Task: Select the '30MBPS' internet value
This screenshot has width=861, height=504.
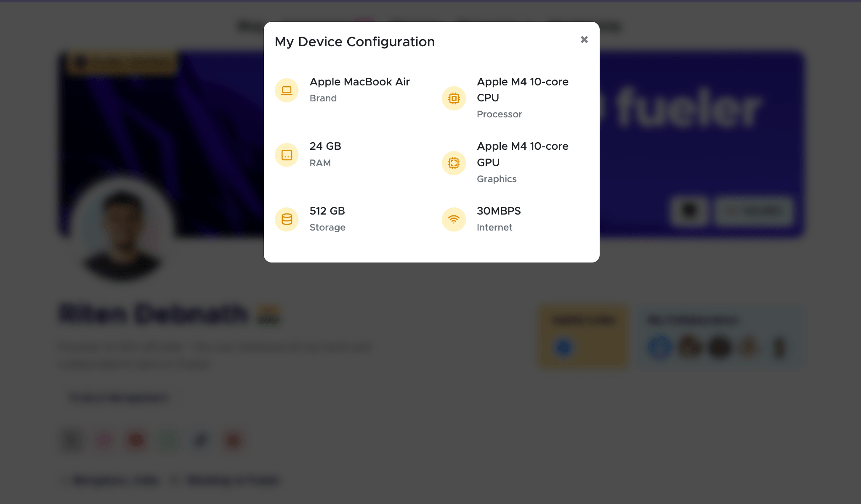Action: click(499, 211)
